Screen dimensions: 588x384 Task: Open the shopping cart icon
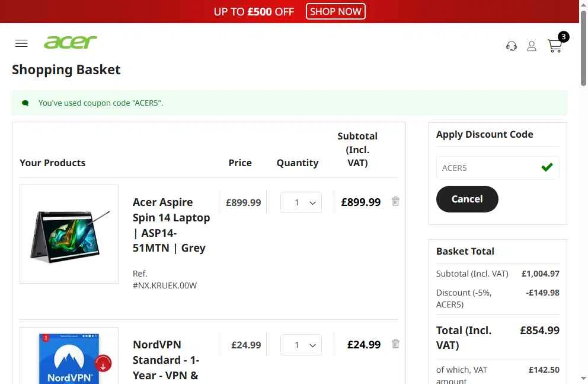point(555,46)
